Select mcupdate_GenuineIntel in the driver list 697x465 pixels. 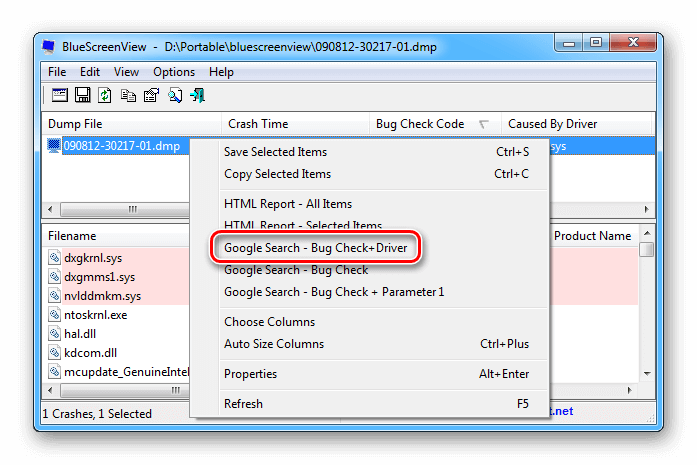pos(126,372)
